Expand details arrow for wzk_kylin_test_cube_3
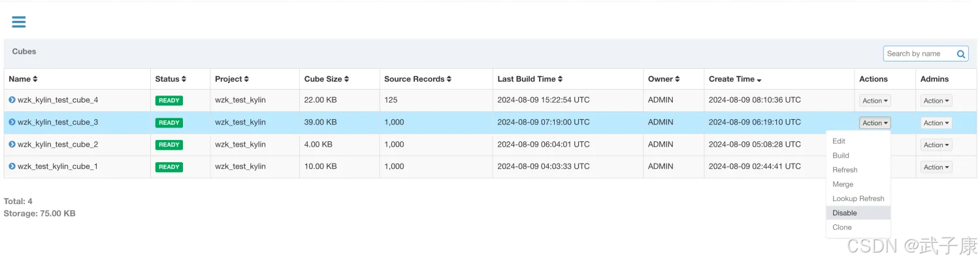980x263 pixels. pyautogui.click(x=12, y=122)
